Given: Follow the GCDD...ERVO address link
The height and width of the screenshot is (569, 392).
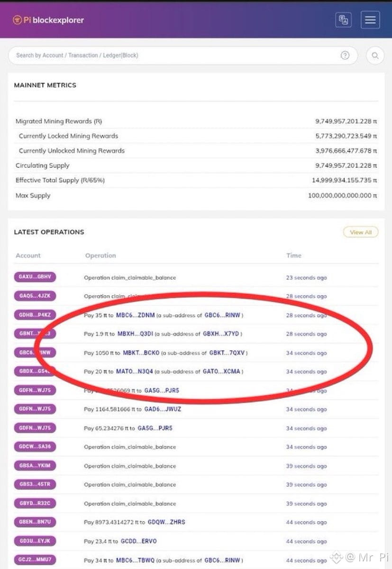Looking at the screenshot, I should 139,541.
